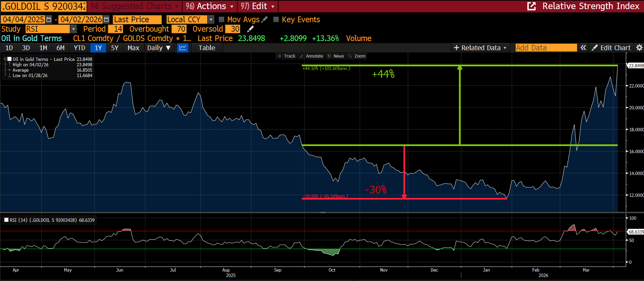
Task: Select the 6M time range tab
Action: (61, 48)
